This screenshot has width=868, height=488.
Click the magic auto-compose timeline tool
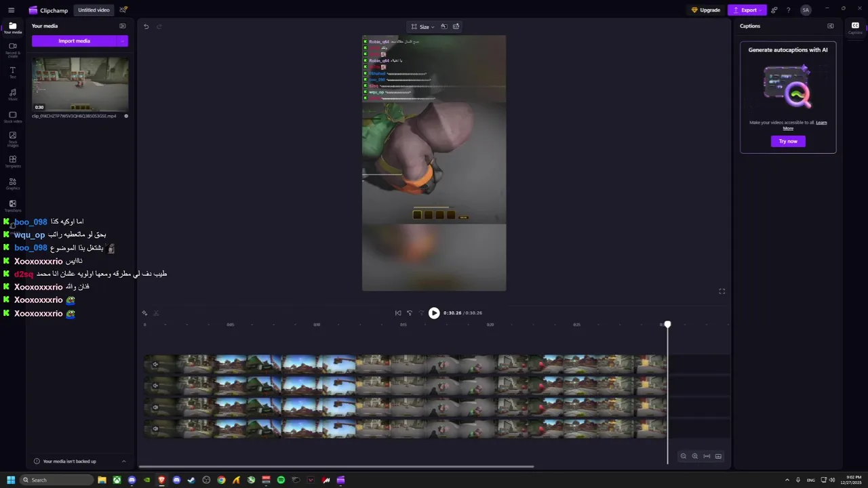(x=144, y=313)
